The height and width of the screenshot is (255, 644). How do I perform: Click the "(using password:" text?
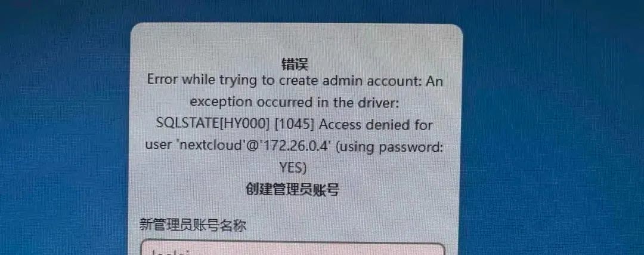point(389,146)
